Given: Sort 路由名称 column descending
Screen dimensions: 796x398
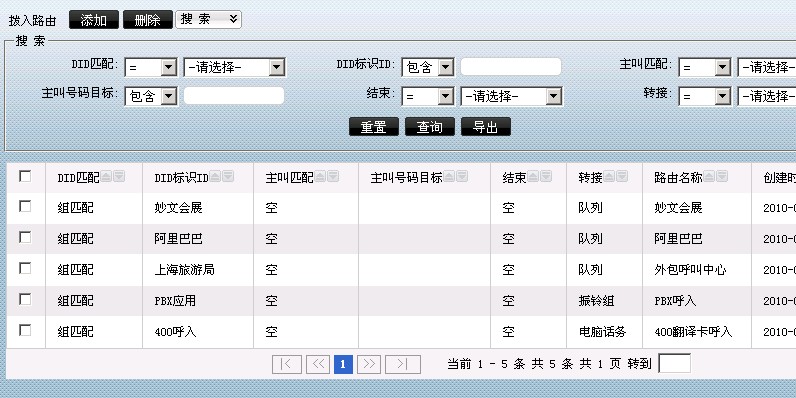Looking at the screenshot, I should [722, 177].
